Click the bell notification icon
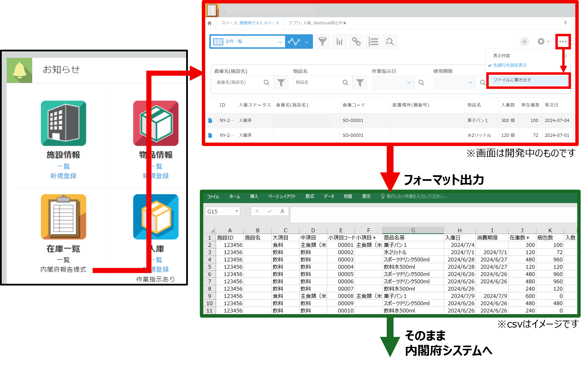The image size is (588, 378). click(x=19, y=70)
